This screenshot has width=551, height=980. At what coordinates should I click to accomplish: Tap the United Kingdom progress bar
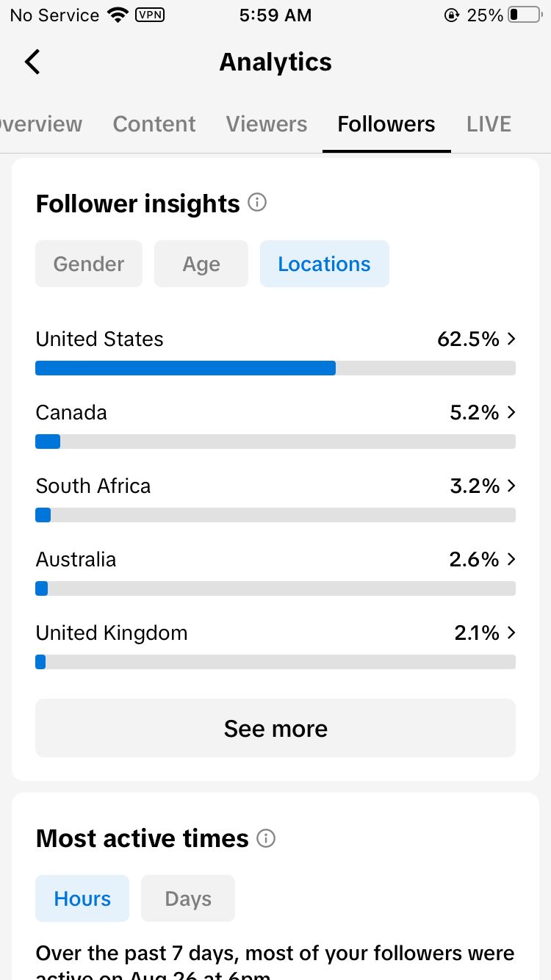click(275, 662)
